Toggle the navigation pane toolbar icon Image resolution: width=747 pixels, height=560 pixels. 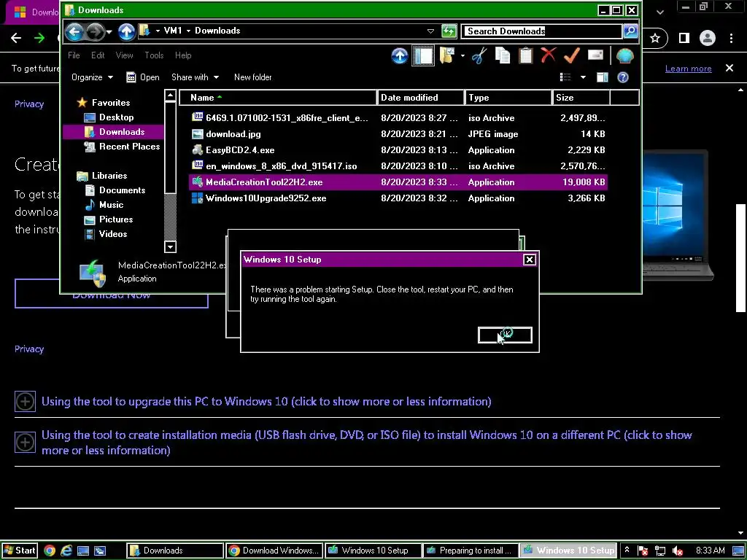coord(422,55)
